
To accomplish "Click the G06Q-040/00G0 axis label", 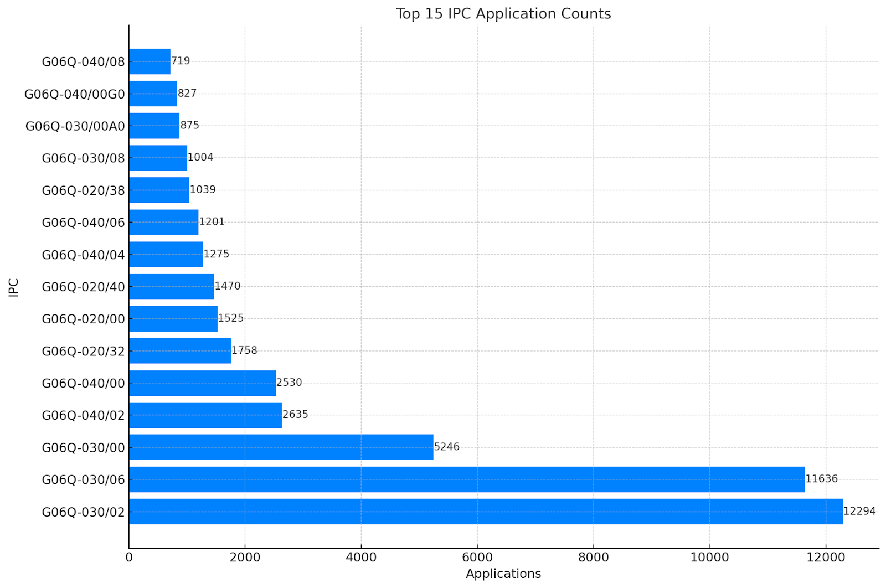I will point(75,94).
